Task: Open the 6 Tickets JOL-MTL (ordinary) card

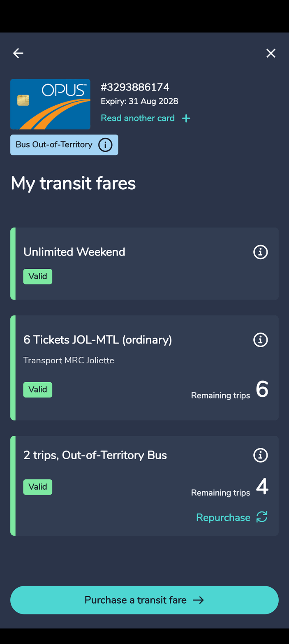Action: click(144, 368)
